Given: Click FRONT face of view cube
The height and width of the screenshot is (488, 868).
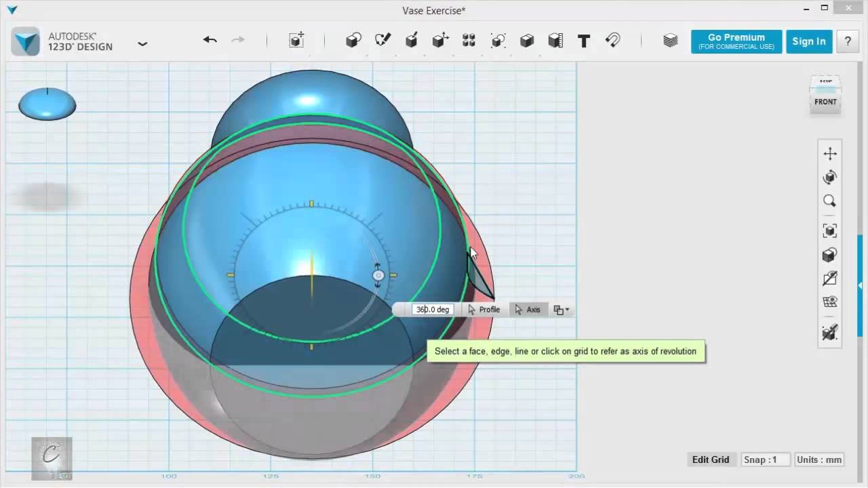Looking at the screenshot, I should (x=825, y=102).
